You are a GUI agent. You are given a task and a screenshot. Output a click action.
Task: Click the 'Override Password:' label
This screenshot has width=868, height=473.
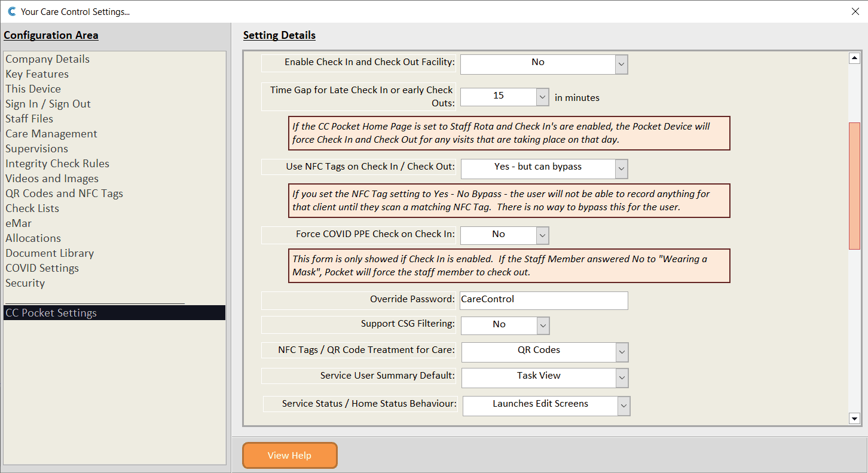[412, 299]
